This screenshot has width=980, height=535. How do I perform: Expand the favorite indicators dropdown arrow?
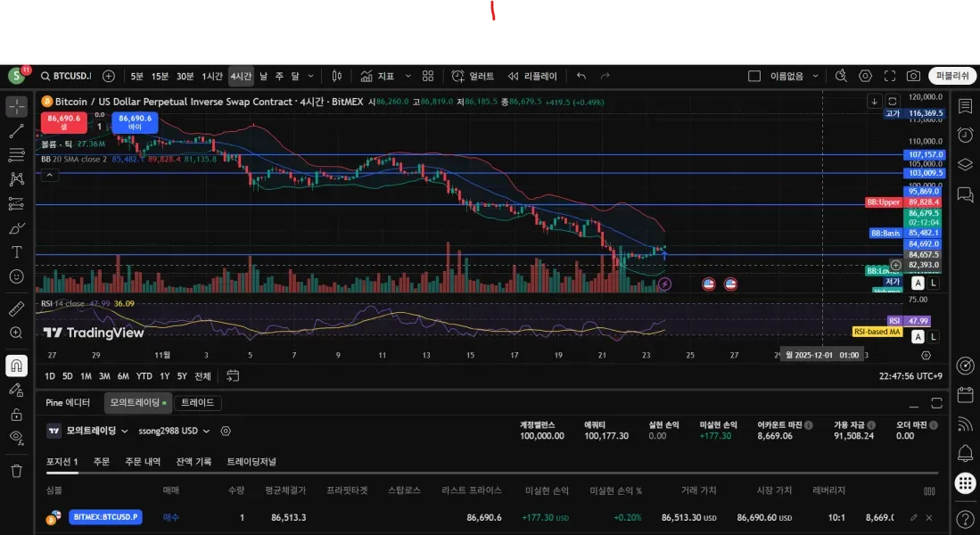coord(408,77)
